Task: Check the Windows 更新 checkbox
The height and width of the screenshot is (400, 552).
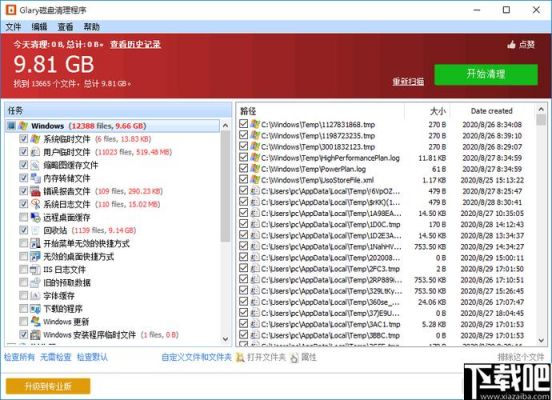Action: pyautogui.click(x=23, y=322)
